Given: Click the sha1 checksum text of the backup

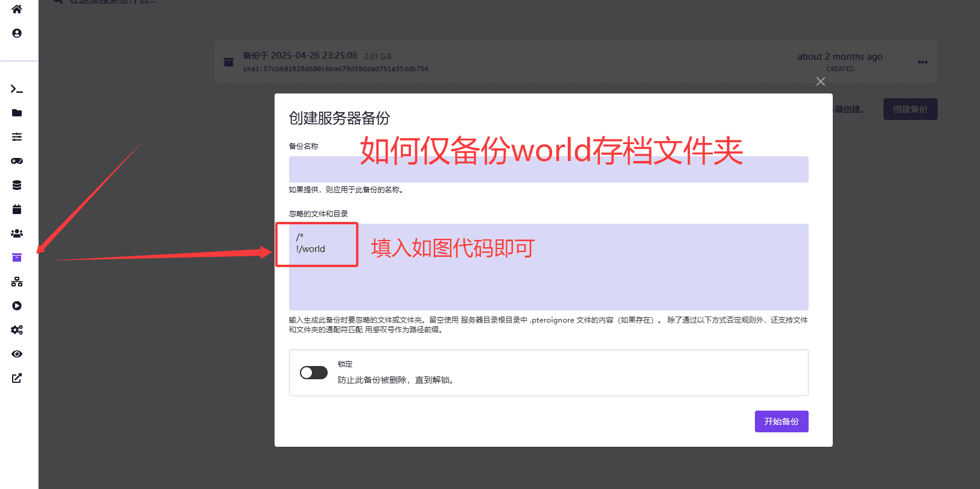Looking at the screenshot, I should (336, 69).
